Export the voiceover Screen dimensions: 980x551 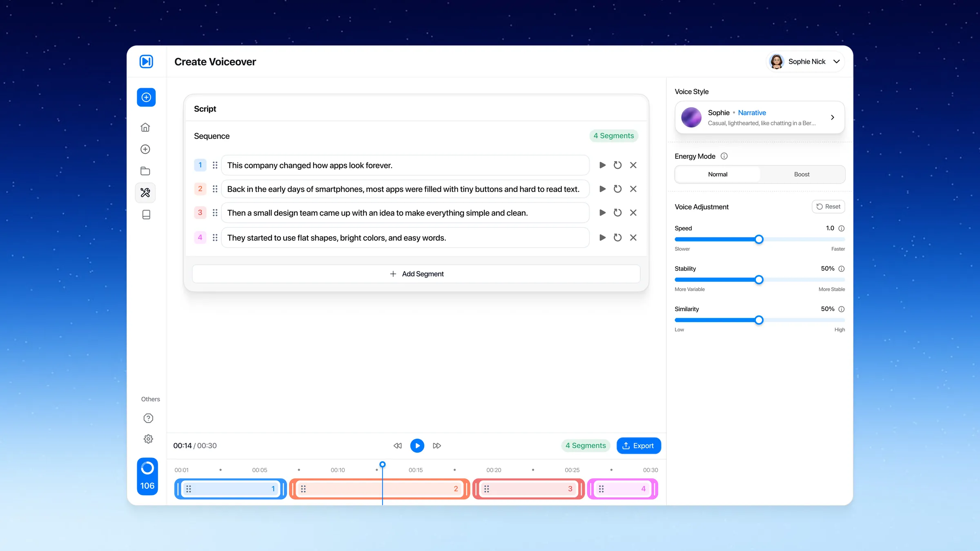[639, 446]
